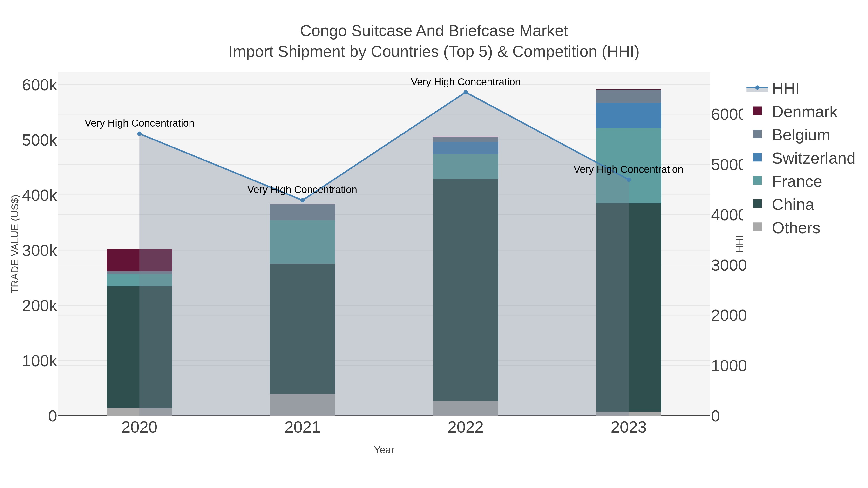This screenshot has height=488, width=868.
Task: Click the 2020 x-axis label
Action: [x=140, y=428]
